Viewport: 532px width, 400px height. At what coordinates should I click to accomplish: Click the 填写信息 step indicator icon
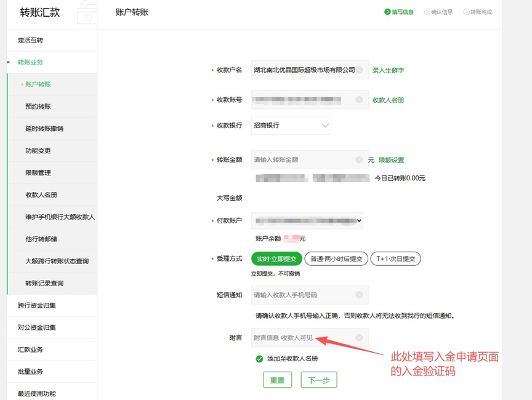387,12
